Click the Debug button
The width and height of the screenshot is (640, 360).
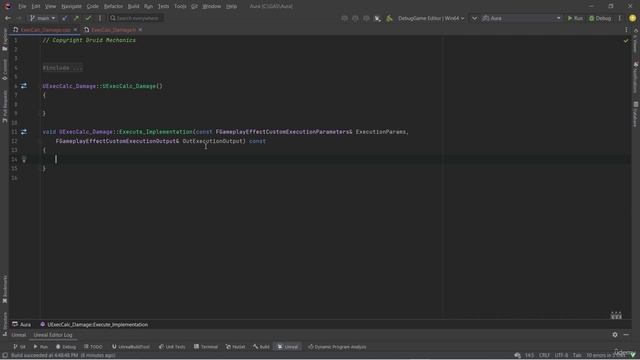pos(600,18)
